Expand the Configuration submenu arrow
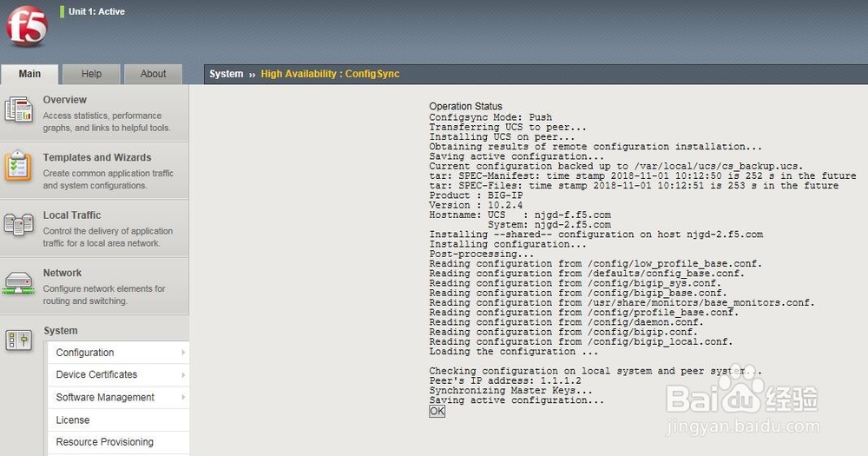This screenshot has height=456, width=868. coord(183,353)
